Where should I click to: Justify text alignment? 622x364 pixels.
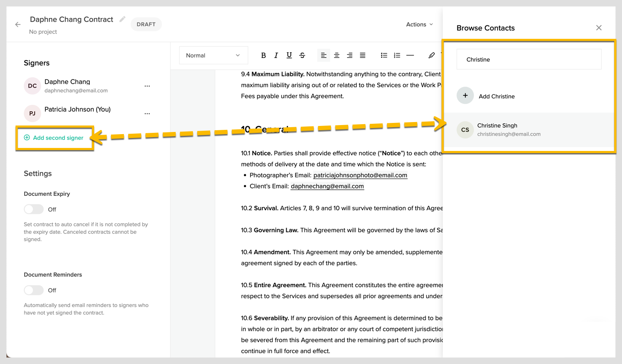[x=363, y=55]
